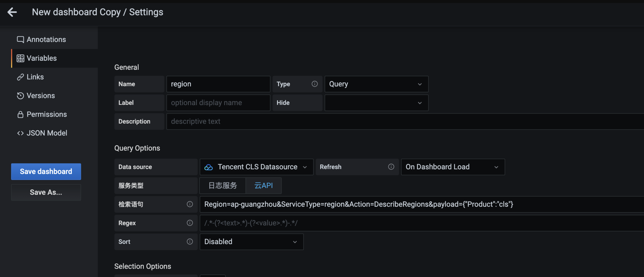Click the Versions history icon
This screenshot has width=644, height=277.
click(x=20, y=96)
